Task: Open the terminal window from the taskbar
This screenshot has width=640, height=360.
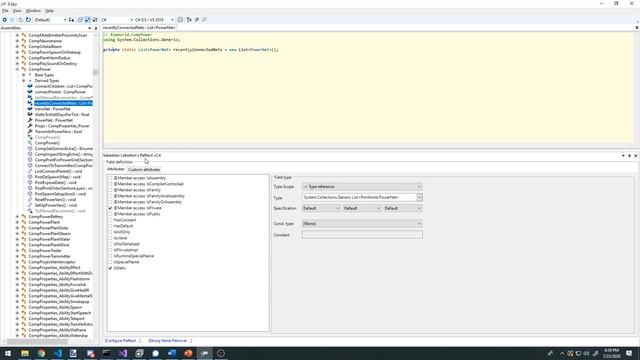Action: point(107,353)
